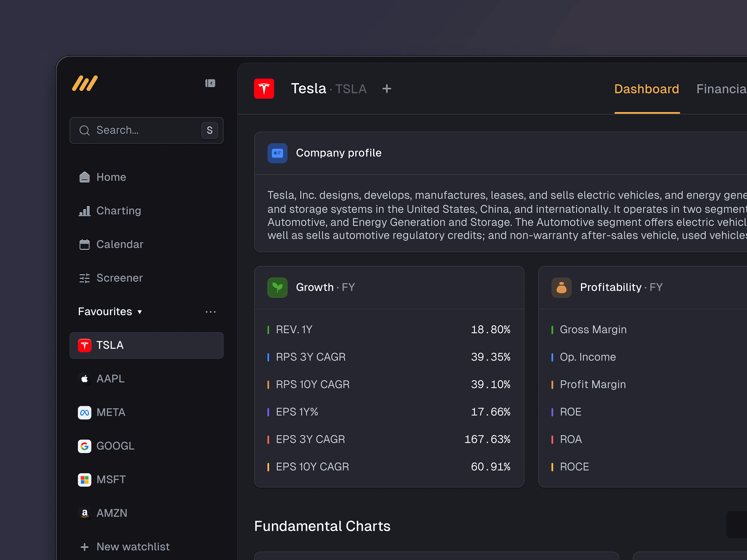Image resolution: width=747 pixels, height=560 pixels.
Task: Open Favourites more options menu
Action: 210,312
